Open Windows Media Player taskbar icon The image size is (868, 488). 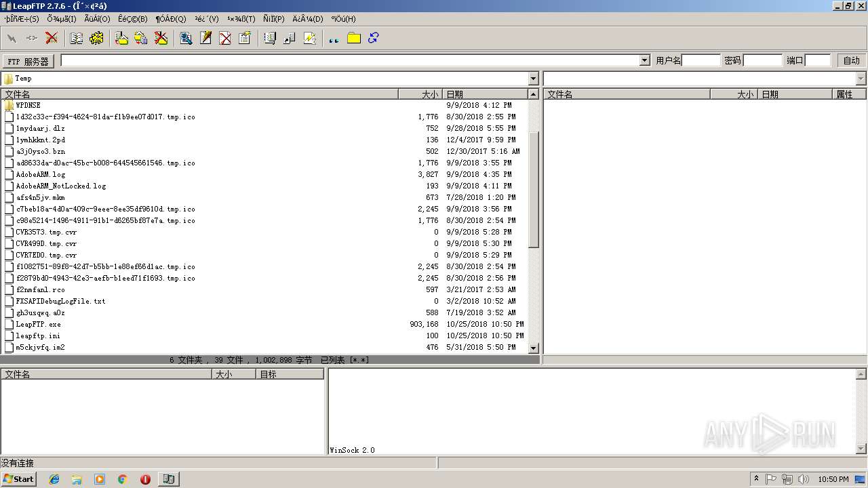click(x=100, y=479)
